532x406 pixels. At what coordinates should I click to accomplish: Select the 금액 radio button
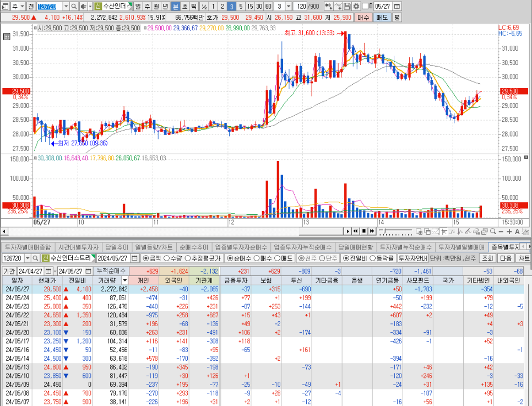146,258
